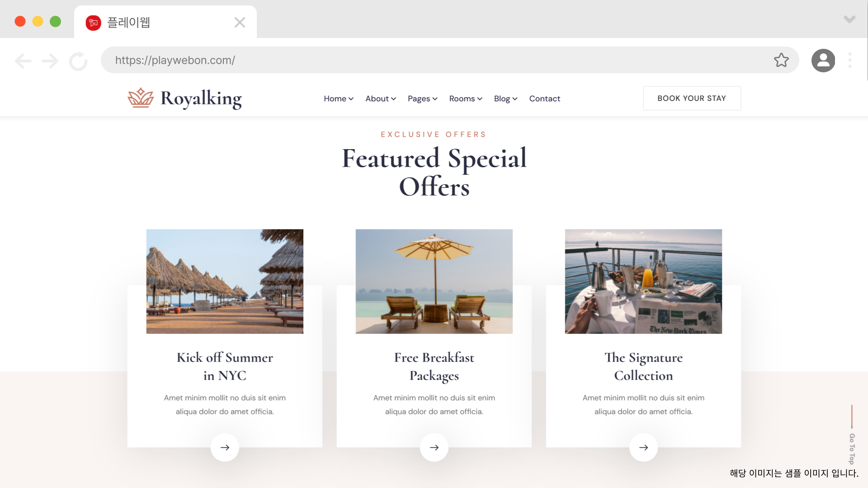Click the BOOK YOUR STAY button
Image resolution: width=868 pixels, height=488 pixels.
pos(692,98)
